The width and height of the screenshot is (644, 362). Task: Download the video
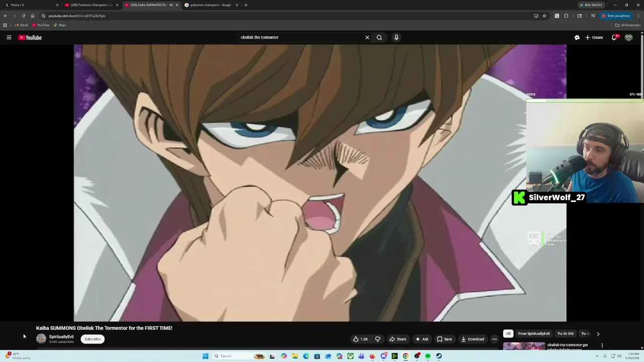[x=472, y=339]
